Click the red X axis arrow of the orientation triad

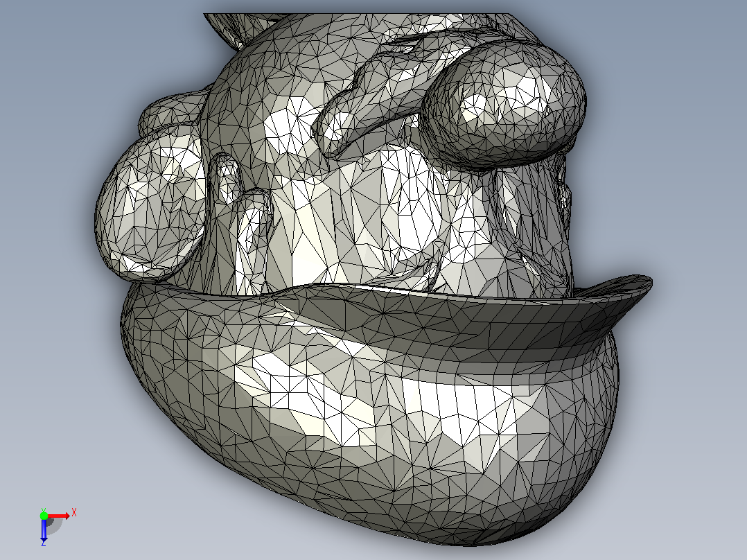tap(58, 516)
